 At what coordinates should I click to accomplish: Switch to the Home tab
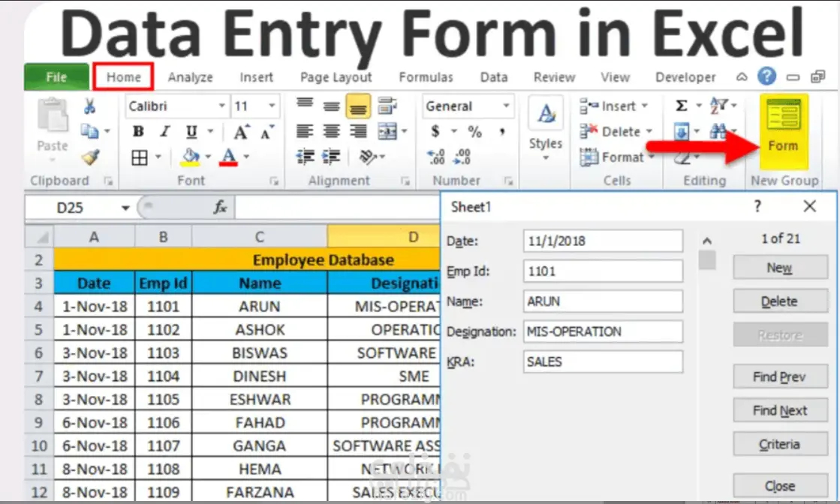(123, 77)
